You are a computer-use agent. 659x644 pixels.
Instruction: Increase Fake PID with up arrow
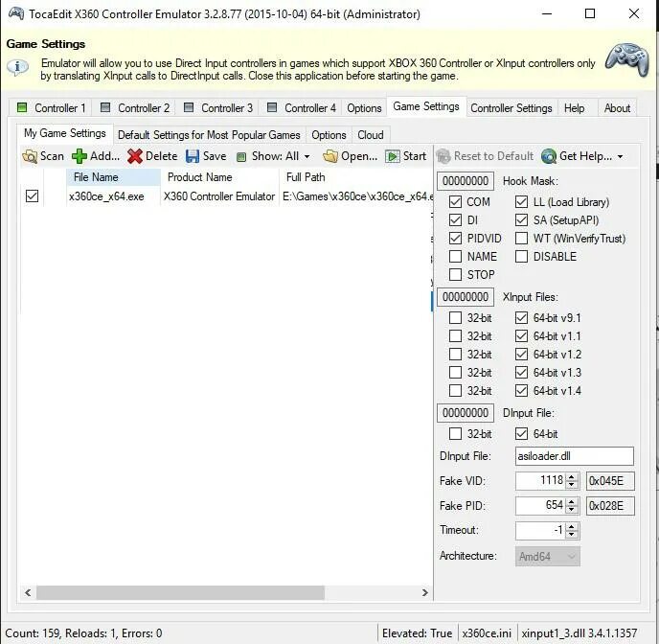[x=572, y=502]
